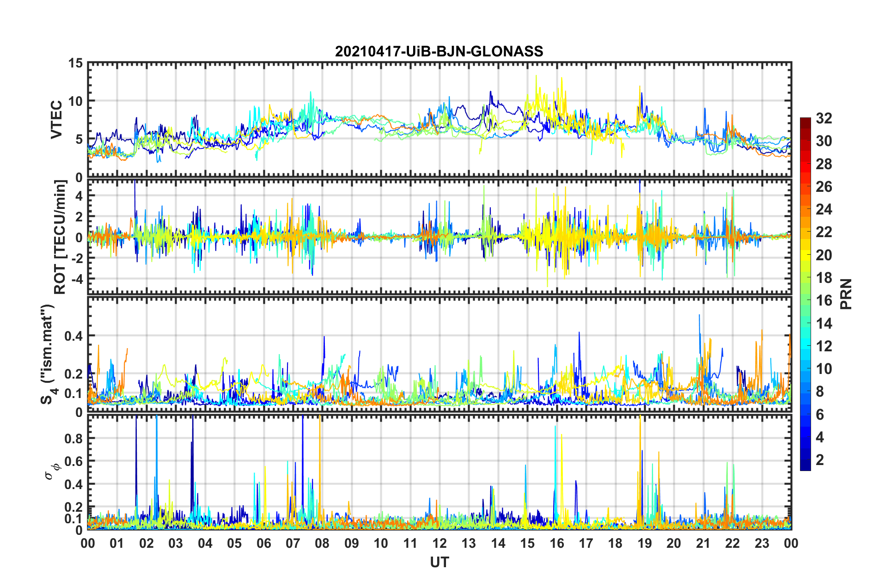The width and height of the screenshot is (879, 588).
Task: Click PRN colorbar tick label 12
Action: 824,346
